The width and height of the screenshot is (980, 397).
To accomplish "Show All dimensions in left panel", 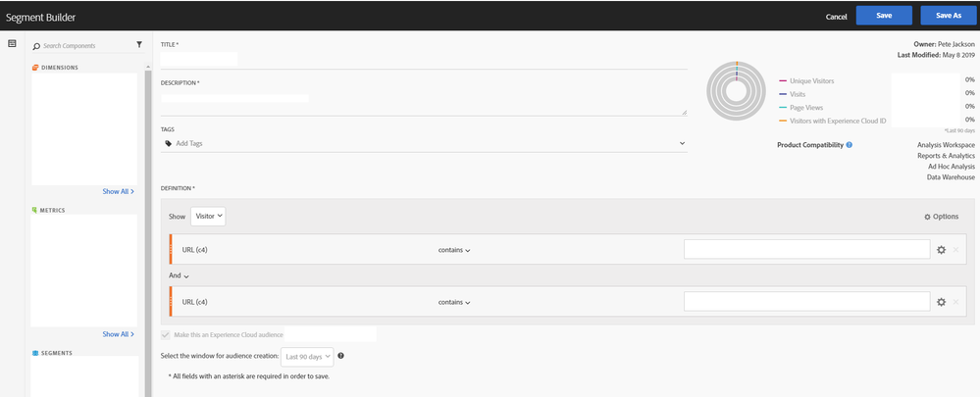I will coord(118,191).
